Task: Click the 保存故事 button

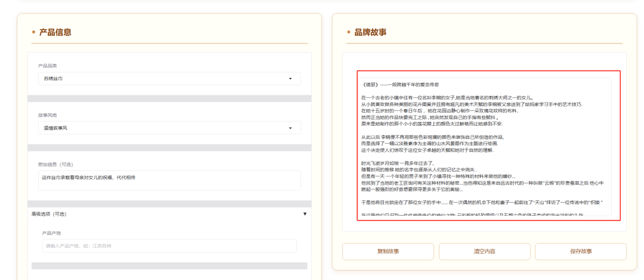Action: (581, 251)
